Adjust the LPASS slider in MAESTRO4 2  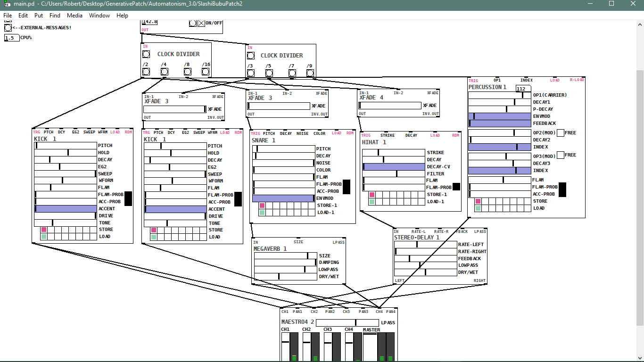point(347,322)
